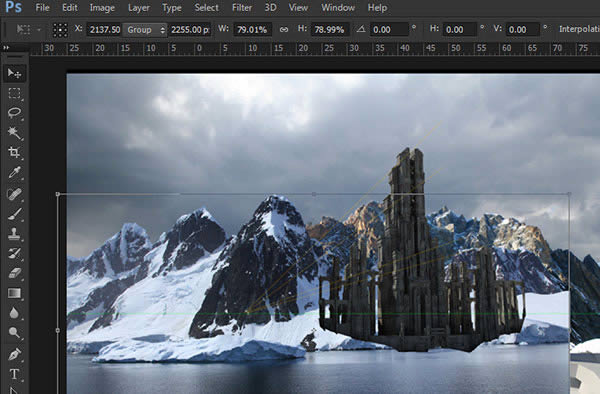Click the W width percentage field

point(253,29)
